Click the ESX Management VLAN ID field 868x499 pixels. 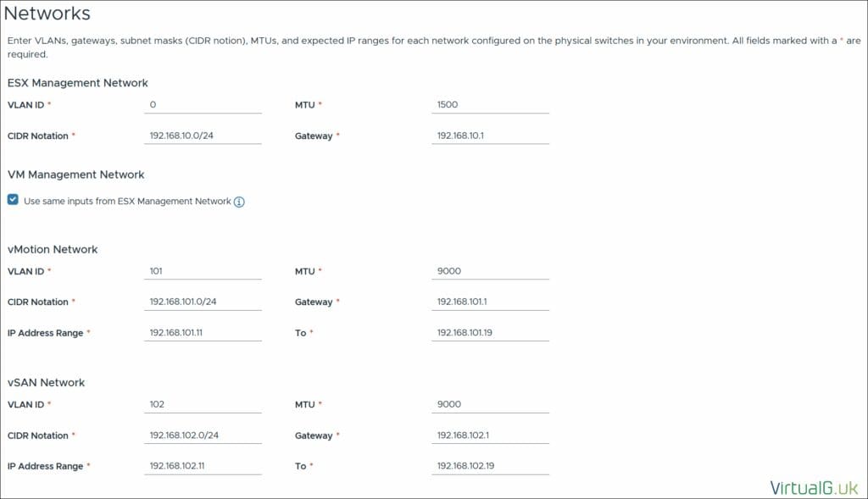203,105
